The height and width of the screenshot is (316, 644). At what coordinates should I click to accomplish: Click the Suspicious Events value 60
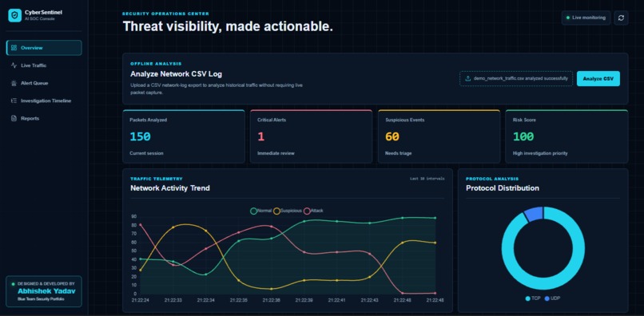pos(392,136)
